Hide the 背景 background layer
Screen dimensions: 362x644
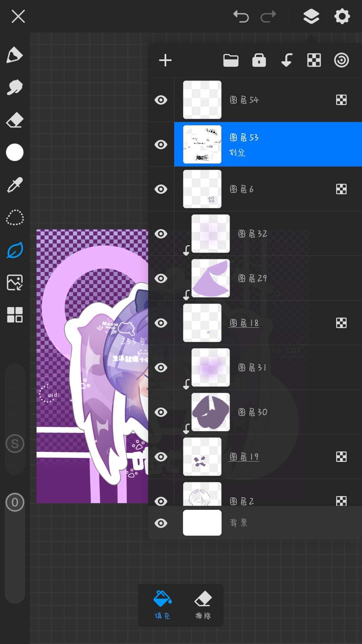(x=161, y=523)
